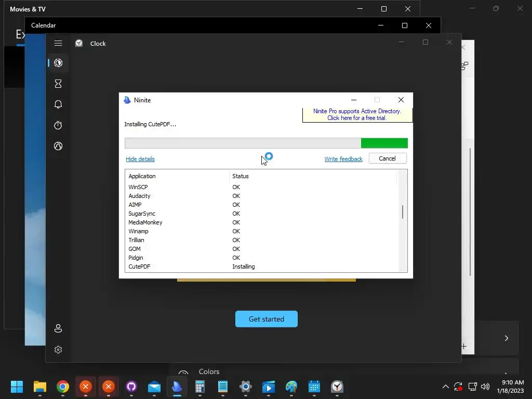
Task: Click the first orange X taskbar app
Action: click(x=86, y=387)
